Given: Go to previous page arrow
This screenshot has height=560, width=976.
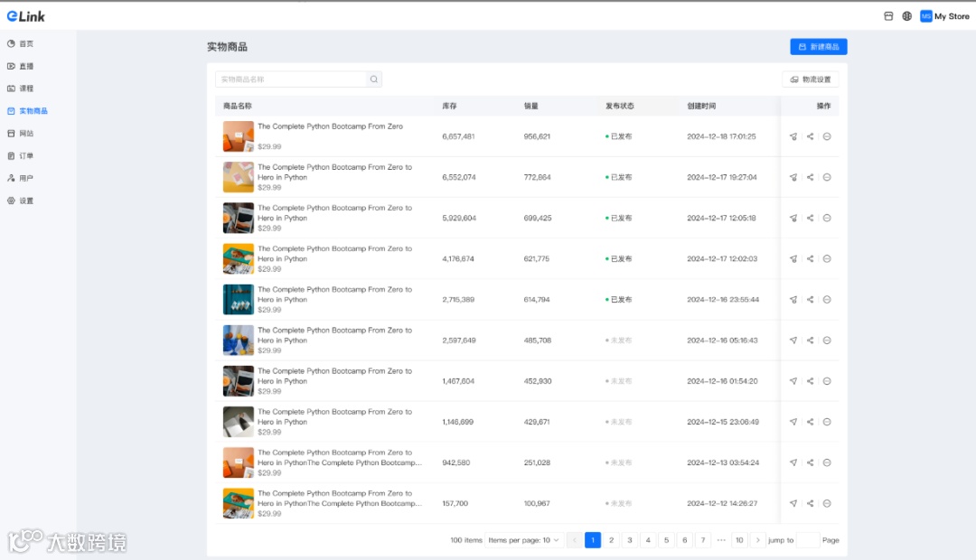Looking at the screenshot, I should (575, 540).
